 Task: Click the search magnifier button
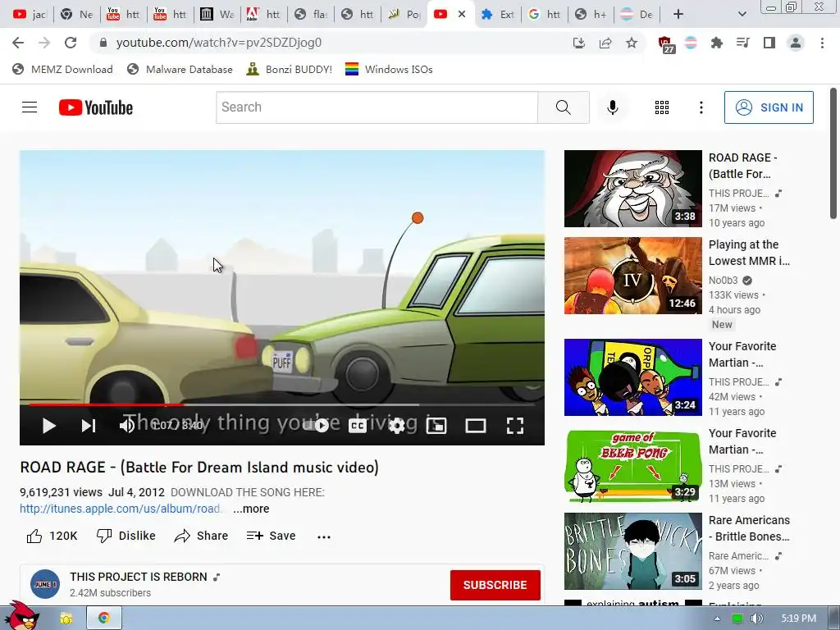[x=563, y=107]
